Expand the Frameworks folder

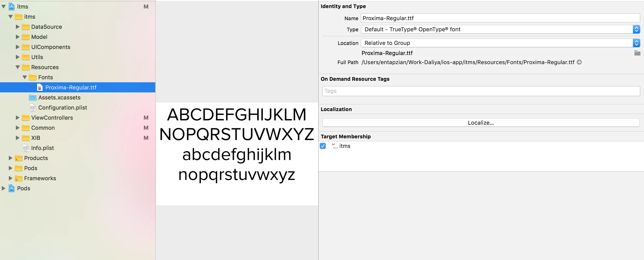(x=11, y=178)
